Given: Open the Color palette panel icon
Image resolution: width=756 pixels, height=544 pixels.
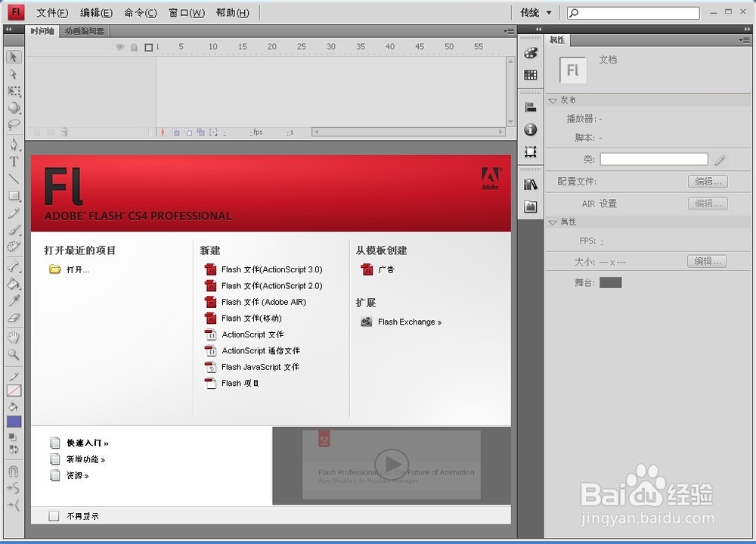Looking at the screenshot, I should click(531, 53).
